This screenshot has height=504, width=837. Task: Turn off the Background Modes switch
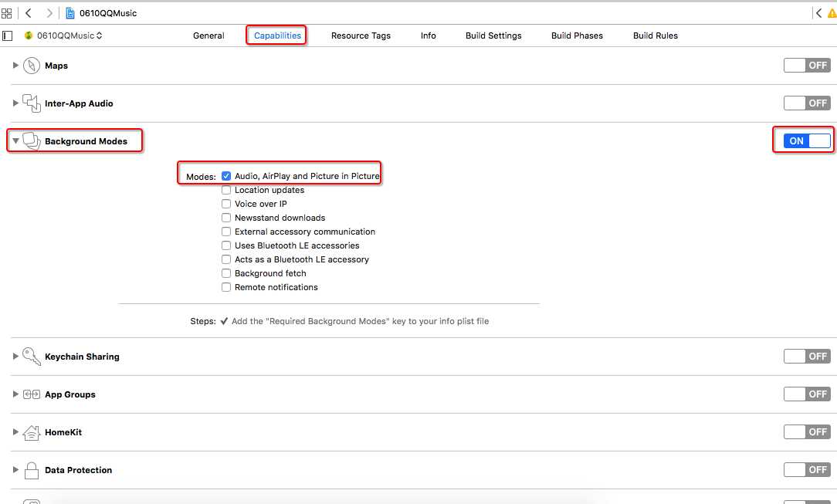click(807, 140)
